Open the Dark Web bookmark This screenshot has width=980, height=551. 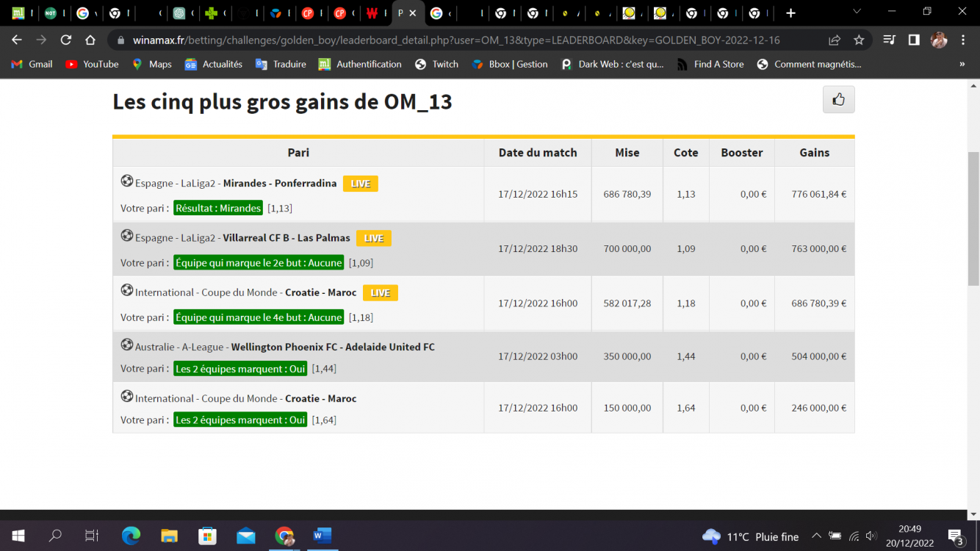613,64
